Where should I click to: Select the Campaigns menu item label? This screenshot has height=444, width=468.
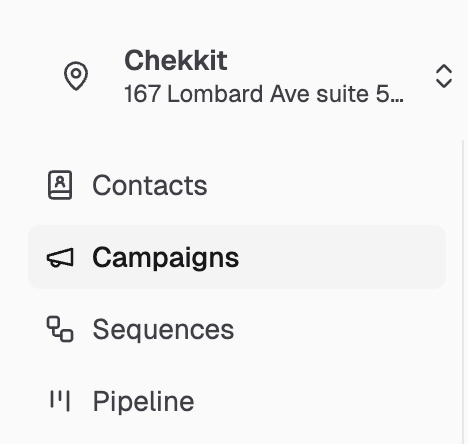pyautogui.click(x=166, y=257)
